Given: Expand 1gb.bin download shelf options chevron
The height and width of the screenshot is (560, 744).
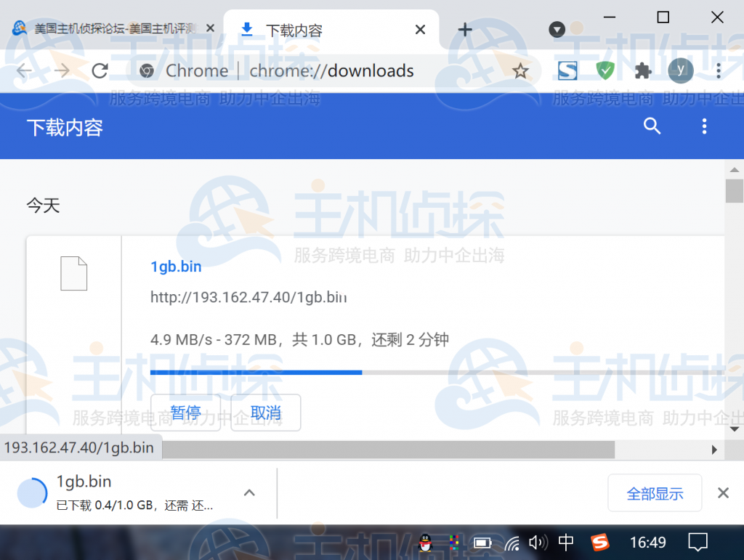Looking at the screenshot, I should tap(249, 493).
